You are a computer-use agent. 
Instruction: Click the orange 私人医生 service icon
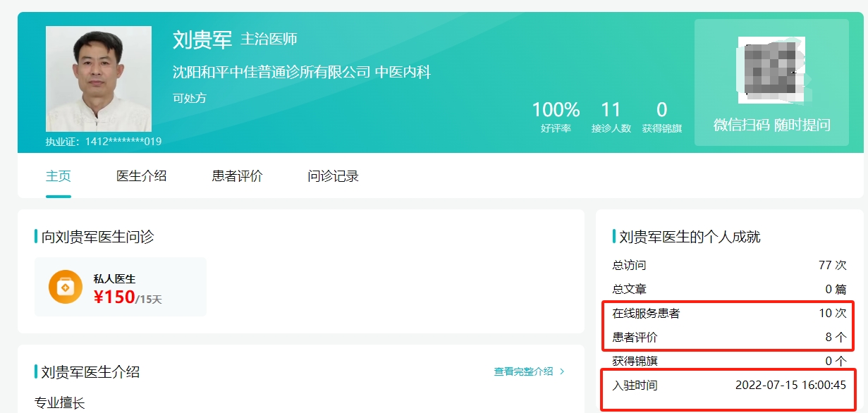point(66,287)
